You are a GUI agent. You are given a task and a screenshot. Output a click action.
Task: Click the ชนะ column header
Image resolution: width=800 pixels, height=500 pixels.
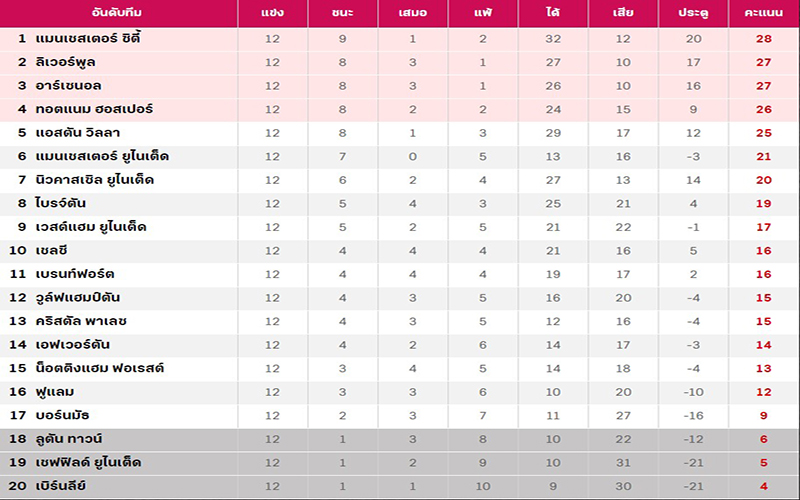342,13
